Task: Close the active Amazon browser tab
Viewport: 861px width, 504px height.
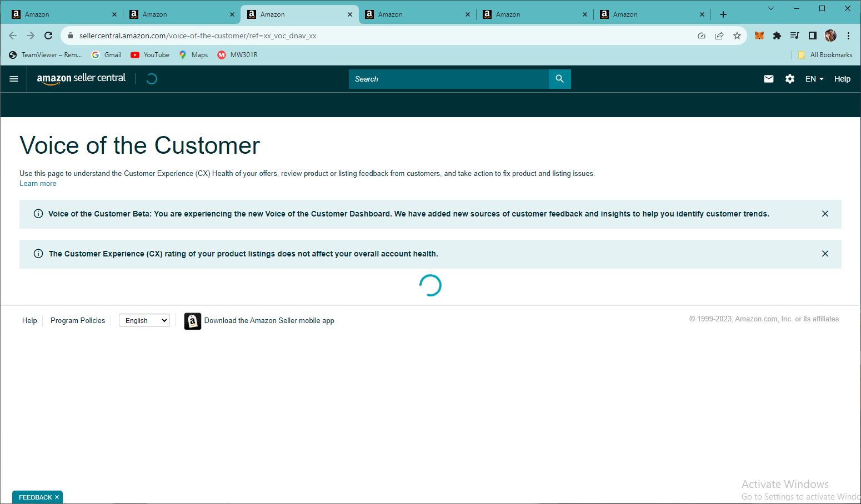Action: [350, 14]
